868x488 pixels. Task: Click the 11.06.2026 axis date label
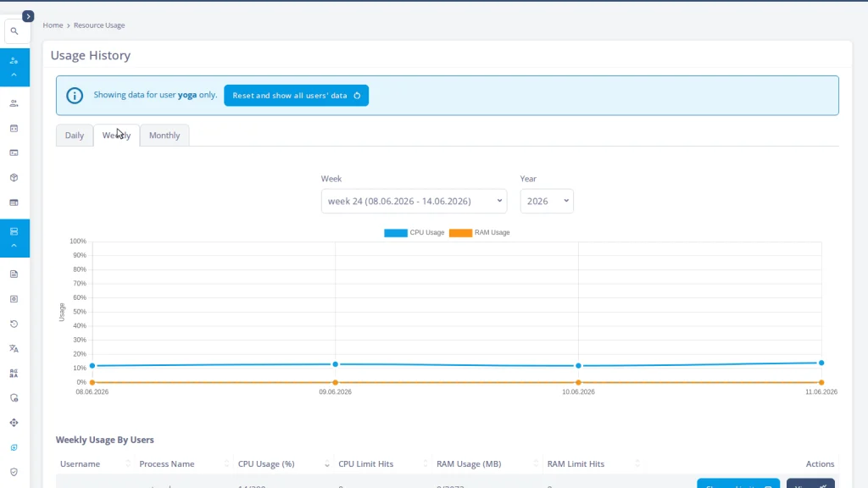point(821,391)
